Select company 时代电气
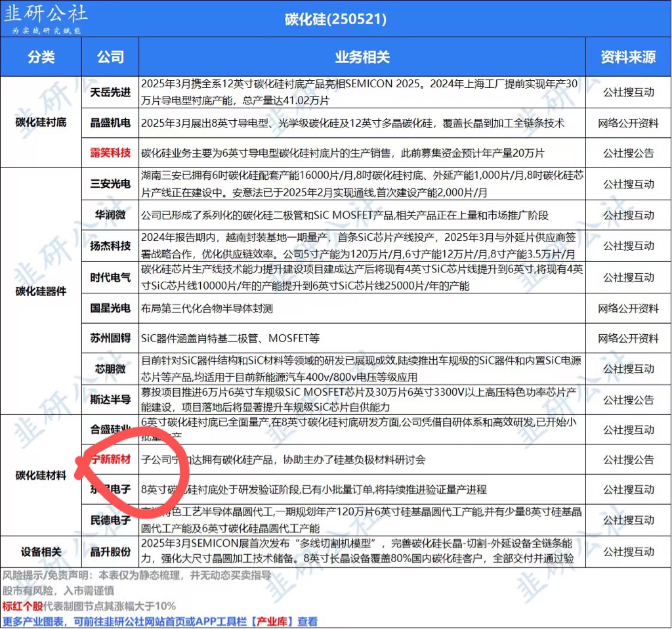Viewport: 672px width, 629px height. coord(110,278)
